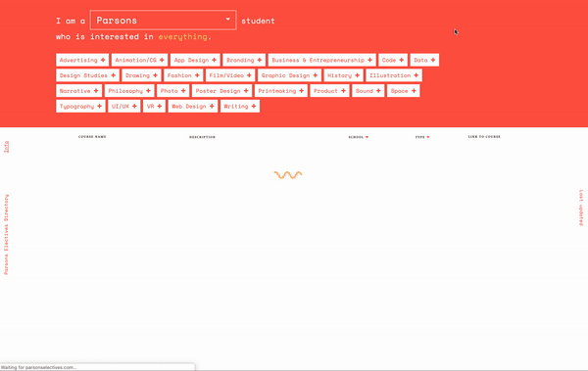Click the highlighted word everything
Screen dimensions: 588x371
[182, 37]
